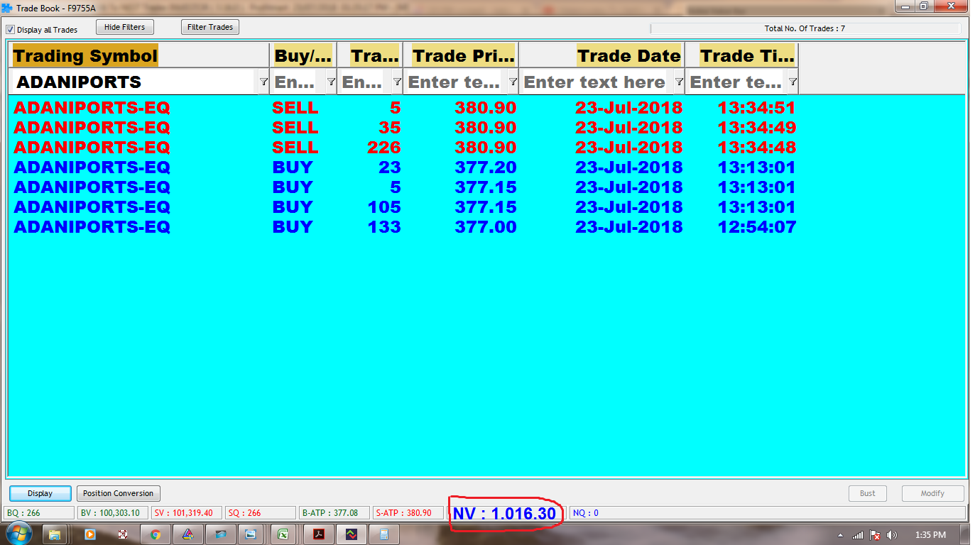Image resolution: width=980 pixels, height=545 pixels.
Task: Click the Hide Filters button
Action: [x=124, y=27]
